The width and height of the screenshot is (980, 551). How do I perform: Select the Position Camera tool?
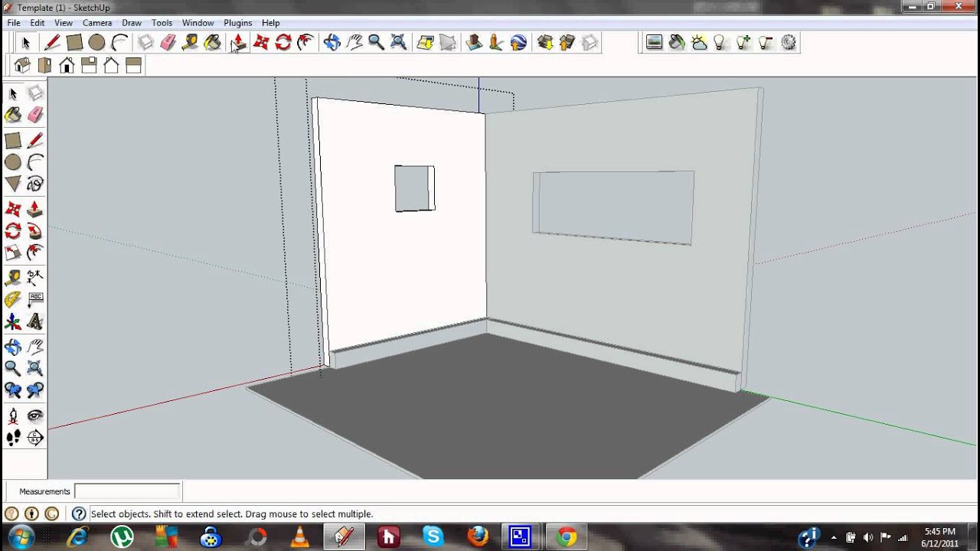(x=13, y=416)
